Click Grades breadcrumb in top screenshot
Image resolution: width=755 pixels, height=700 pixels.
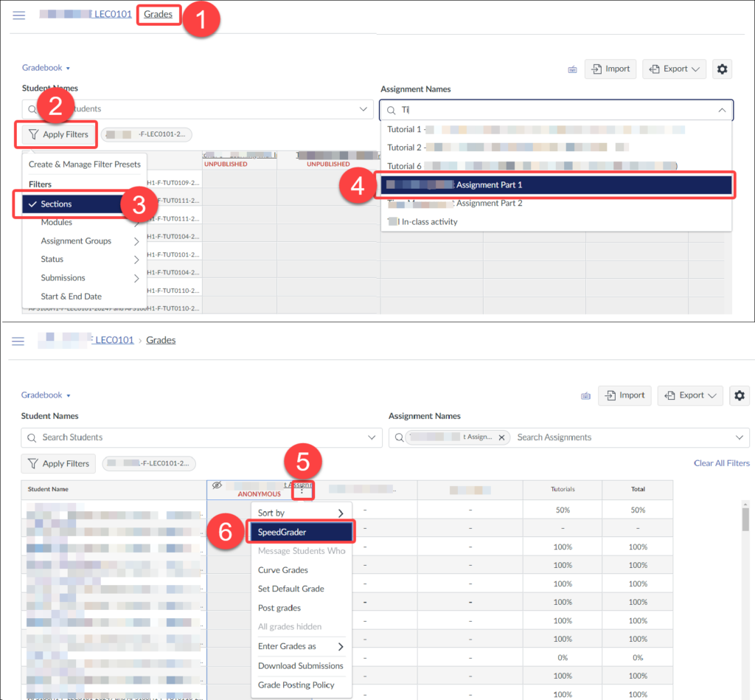[x=158, y=14]
